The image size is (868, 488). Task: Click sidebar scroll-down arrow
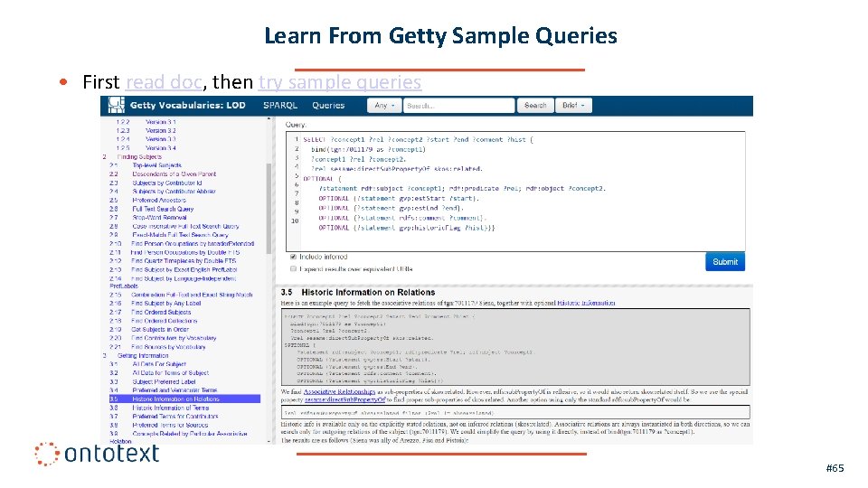click(269, 441)
